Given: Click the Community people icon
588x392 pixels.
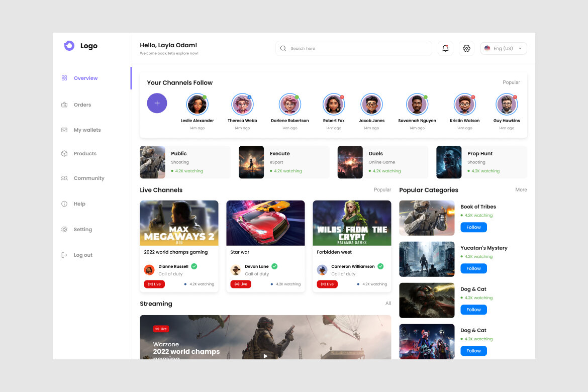Looking at the screenshot, I should point(64,178).
